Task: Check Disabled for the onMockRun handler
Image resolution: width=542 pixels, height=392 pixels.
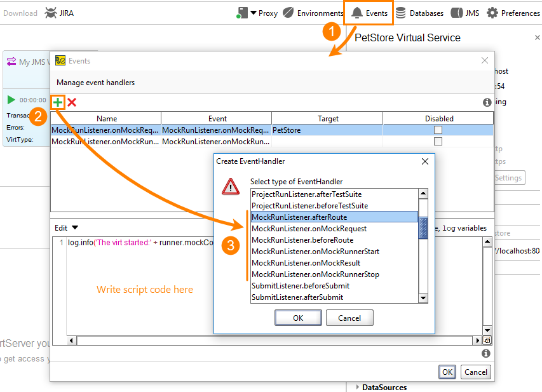Action: 437,141
